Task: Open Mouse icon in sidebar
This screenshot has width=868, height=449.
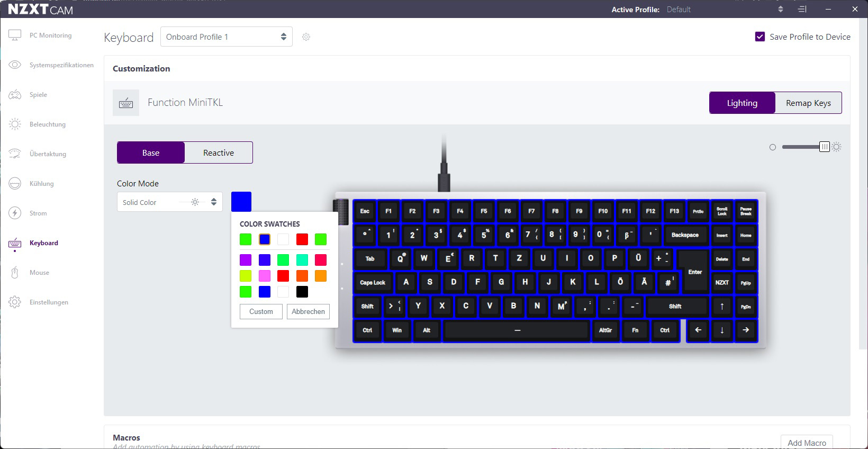Action: [15, 273]
